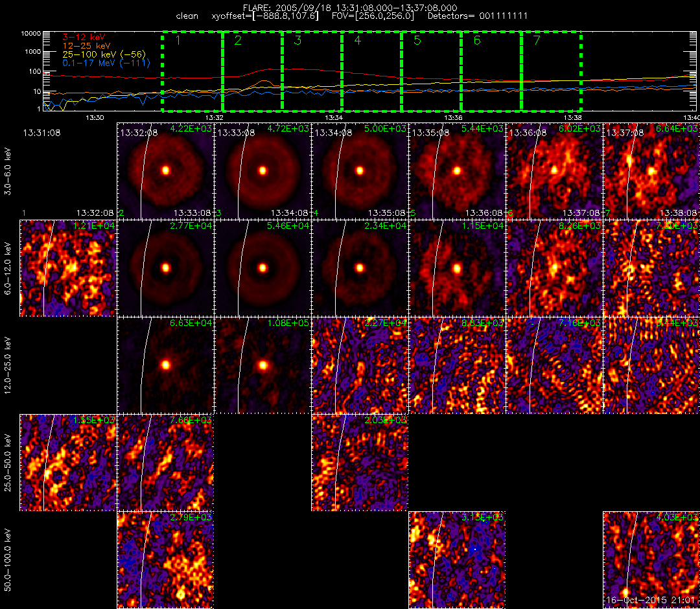This screenshot has height=609, width=700.
Task: Select interval number 6 in the light curve
Action: point(477,41)
